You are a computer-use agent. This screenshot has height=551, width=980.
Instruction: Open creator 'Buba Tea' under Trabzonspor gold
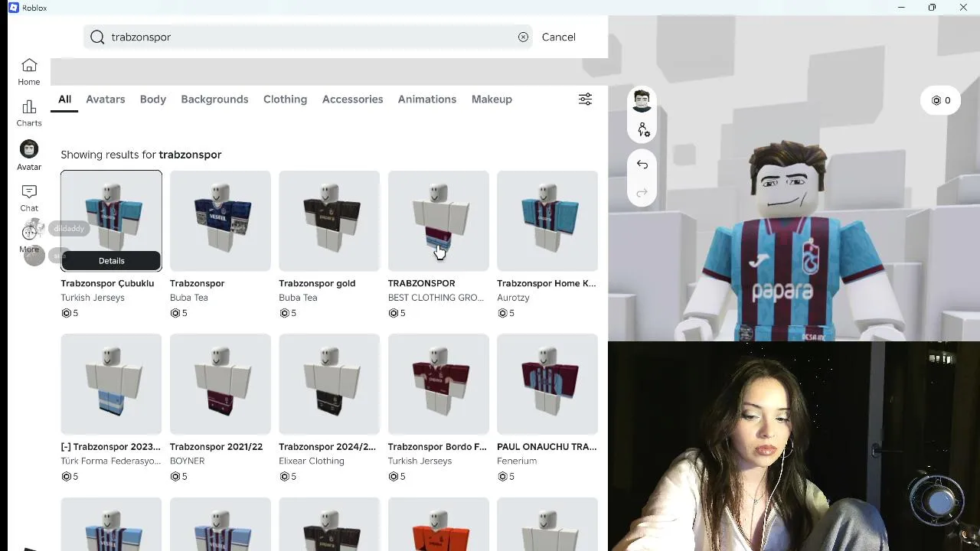(x=298, y=298)
